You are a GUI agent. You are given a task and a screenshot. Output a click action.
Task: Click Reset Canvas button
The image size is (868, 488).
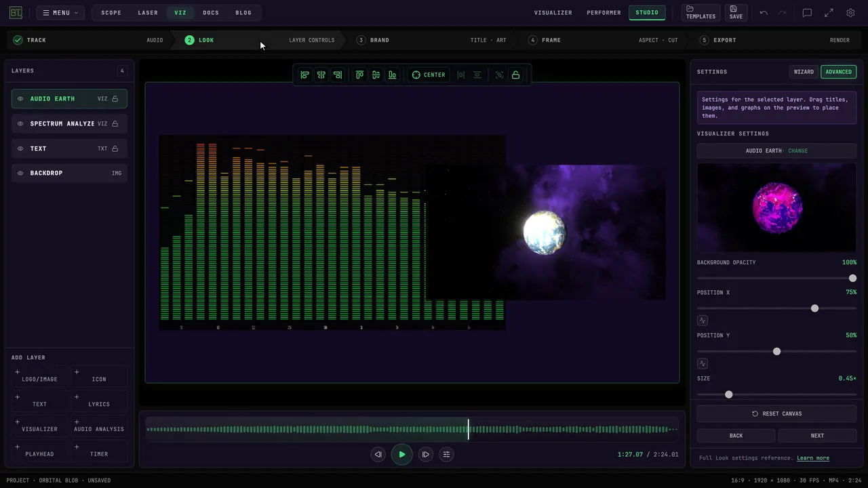pos(776,413)
